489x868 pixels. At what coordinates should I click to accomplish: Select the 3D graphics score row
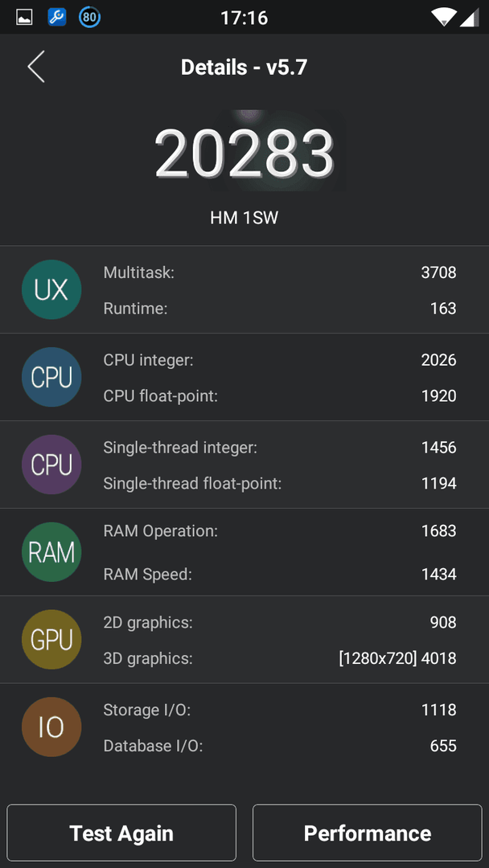coord(280,659)
